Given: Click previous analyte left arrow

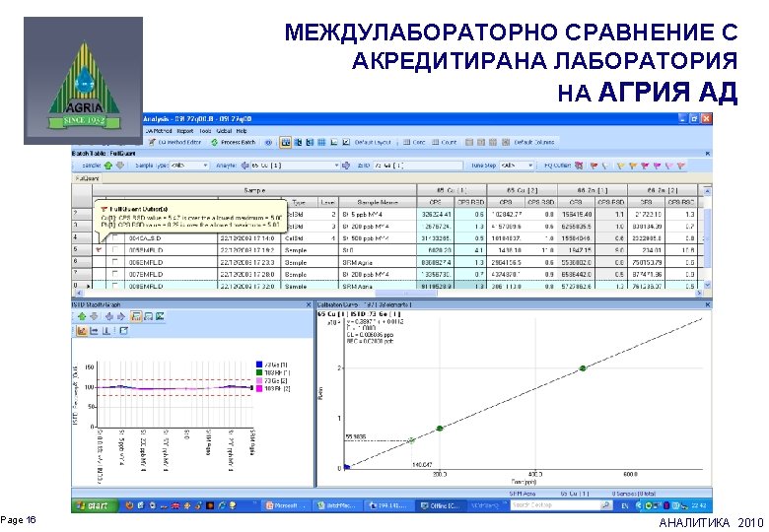Looking at the screenshot, I should click(x=245, y=166).
